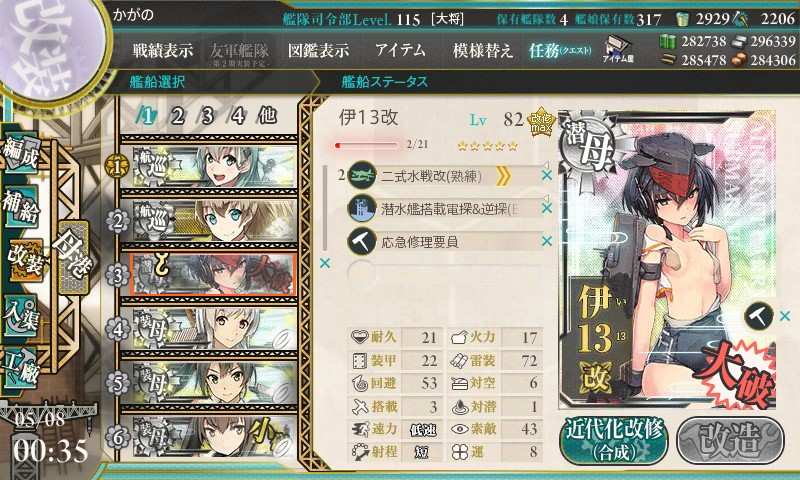Open the 工廠 factory sidebar icon
Screen dimensions: 800x480
pyautogui.click(x=21, y=368)
